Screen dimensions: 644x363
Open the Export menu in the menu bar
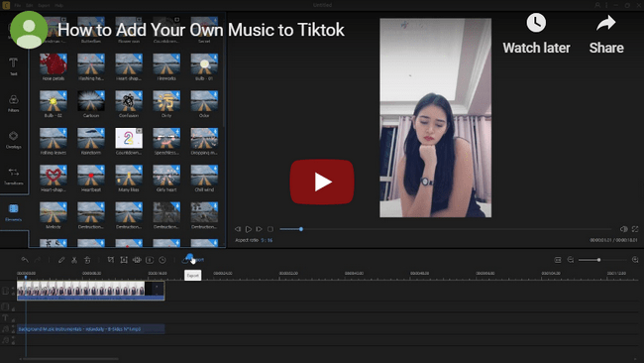click(x=44, y=5)
